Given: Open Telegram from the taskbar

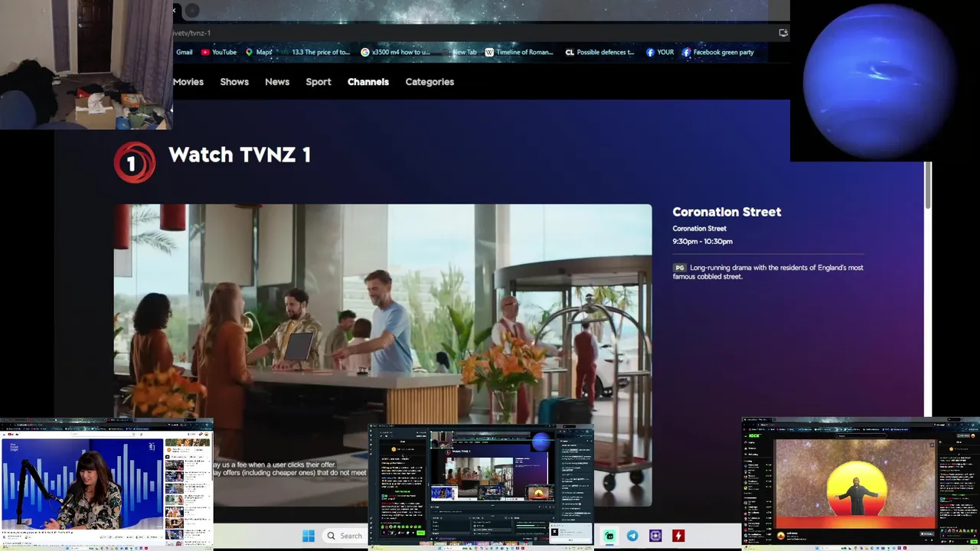Looking at the screenshot, I should [x=632, y=536].
